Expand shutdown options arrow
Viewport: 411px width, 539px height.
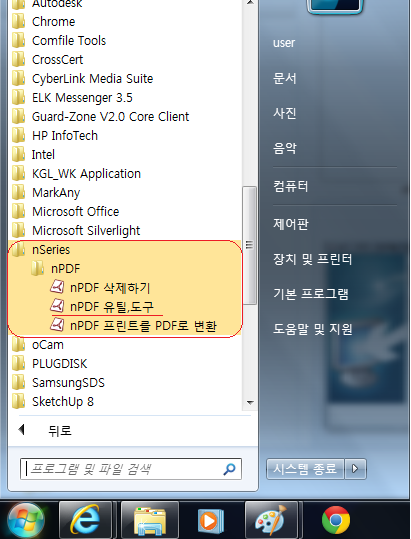pyautogui.click(x=355, y=469)
